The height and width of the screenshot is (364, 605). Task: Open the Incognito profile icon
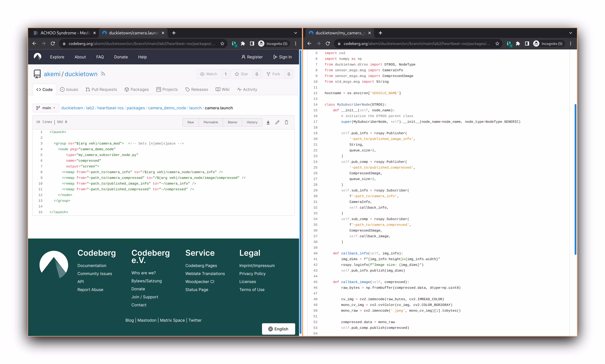[x=261, y=43]
